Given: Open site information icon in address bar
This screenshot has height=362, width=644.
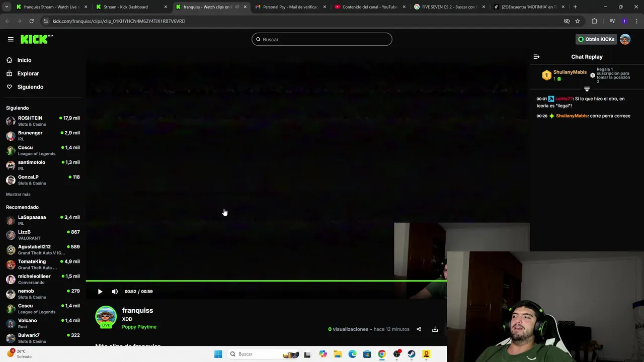Looking at the screenshot, I should pos(46,21).
